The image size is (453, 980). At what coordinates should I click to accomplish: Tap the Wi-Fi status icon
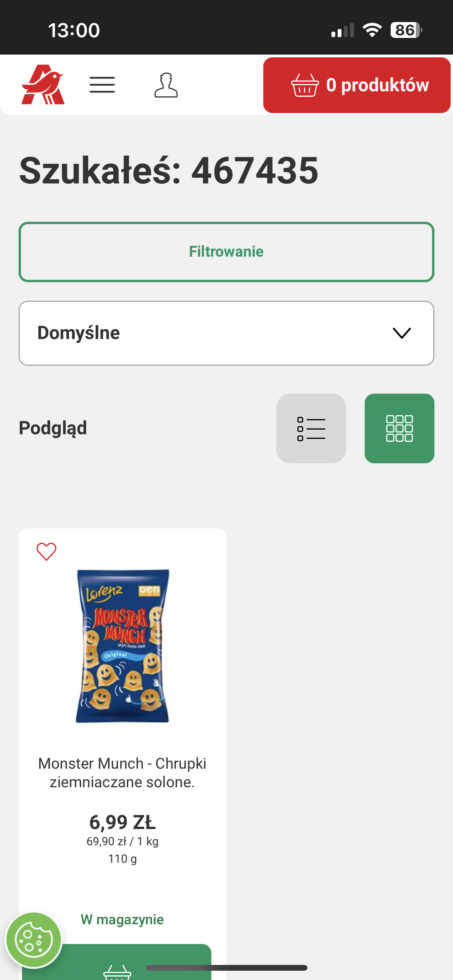[372, 30]
